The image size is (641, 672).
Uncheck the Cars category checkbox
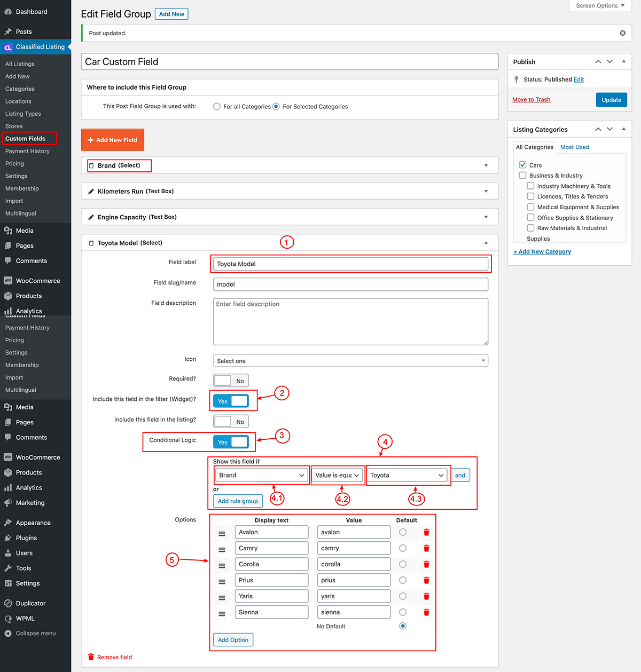(523, 165)
